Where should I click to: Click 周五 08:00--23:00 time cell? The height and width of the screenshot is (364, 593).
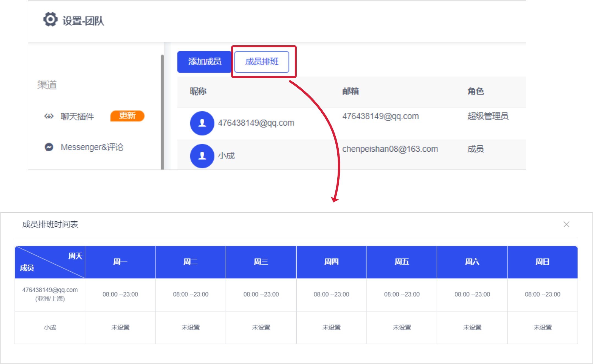click(x=402, y=294)
